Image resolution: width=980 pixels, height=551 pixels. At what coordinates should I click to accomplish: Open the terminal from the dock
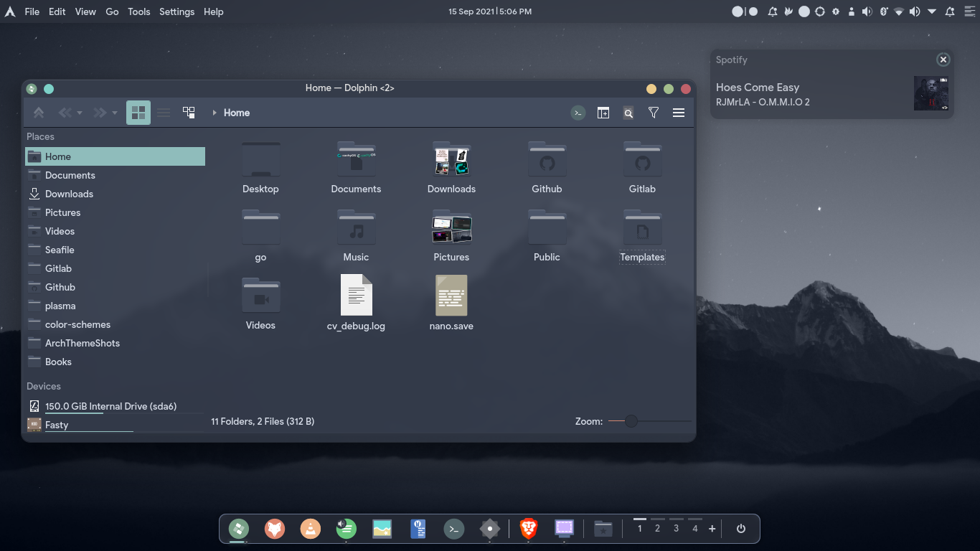pos(454,529)
